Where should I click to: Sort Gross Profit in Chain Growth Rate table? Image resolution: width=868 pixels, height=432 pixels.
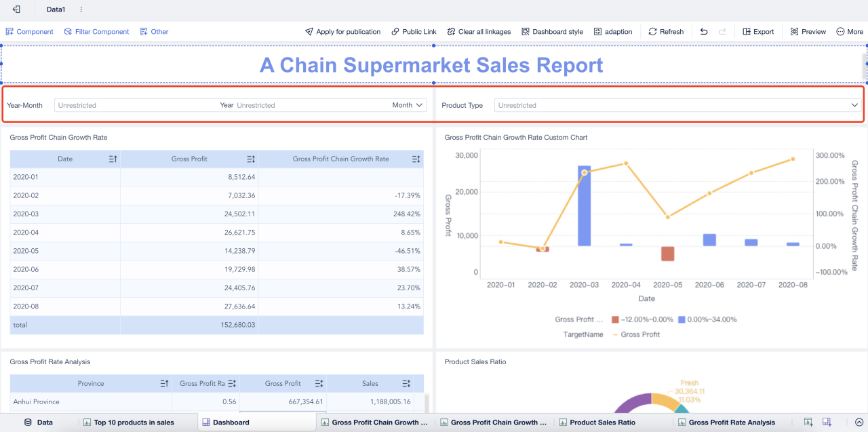251,159
